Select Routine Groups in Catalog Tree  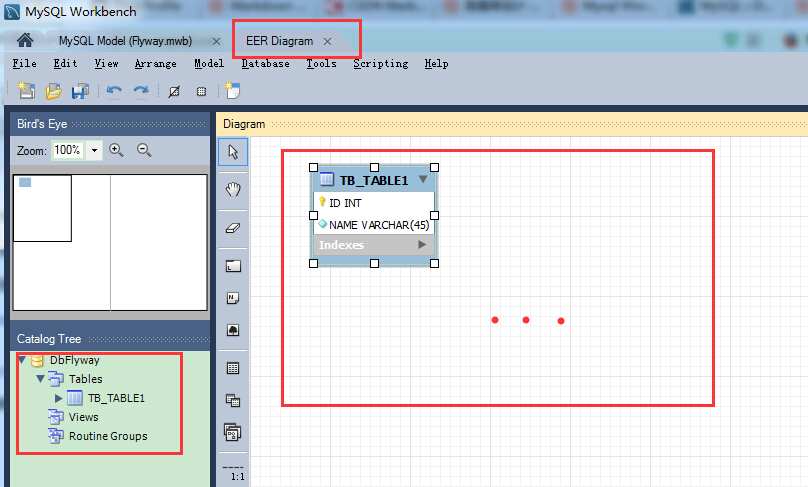(108, 436)
